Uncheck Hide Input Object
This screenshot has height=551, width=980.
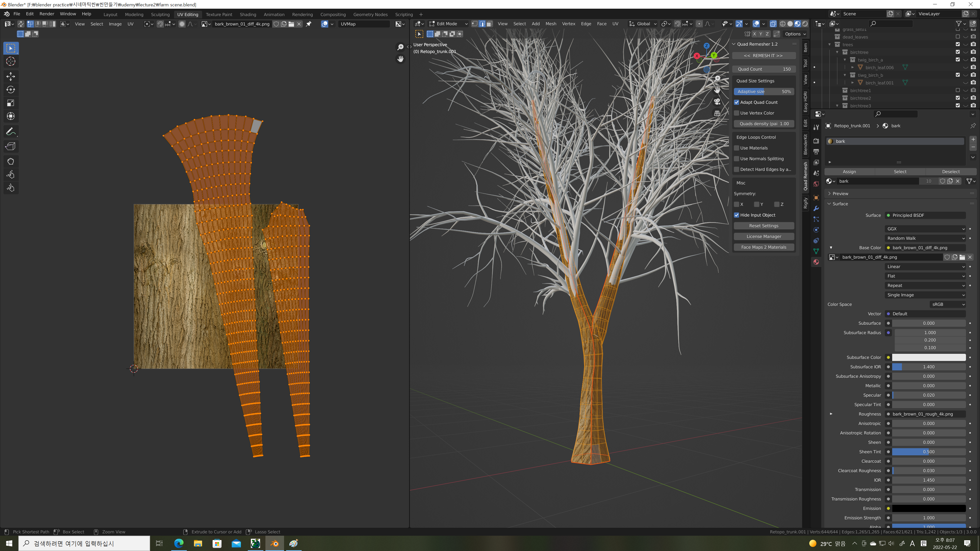[737, 215]
